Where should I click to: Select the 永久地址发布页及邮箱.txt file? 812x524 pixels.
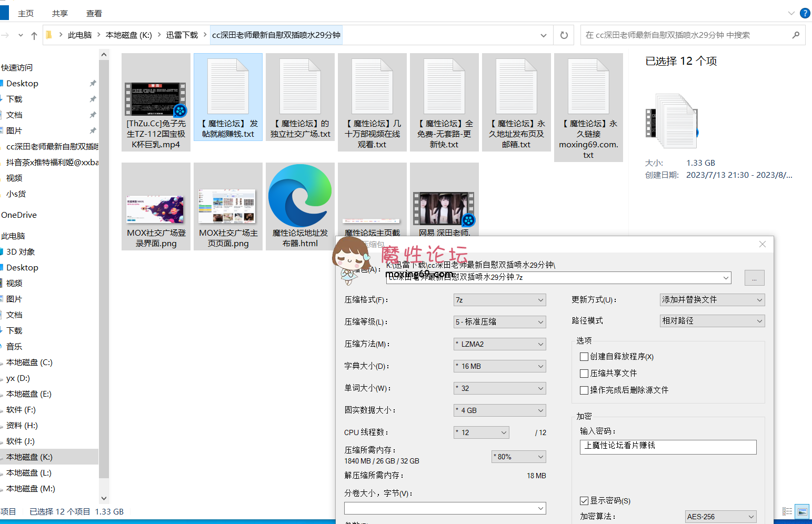(516, 103)
